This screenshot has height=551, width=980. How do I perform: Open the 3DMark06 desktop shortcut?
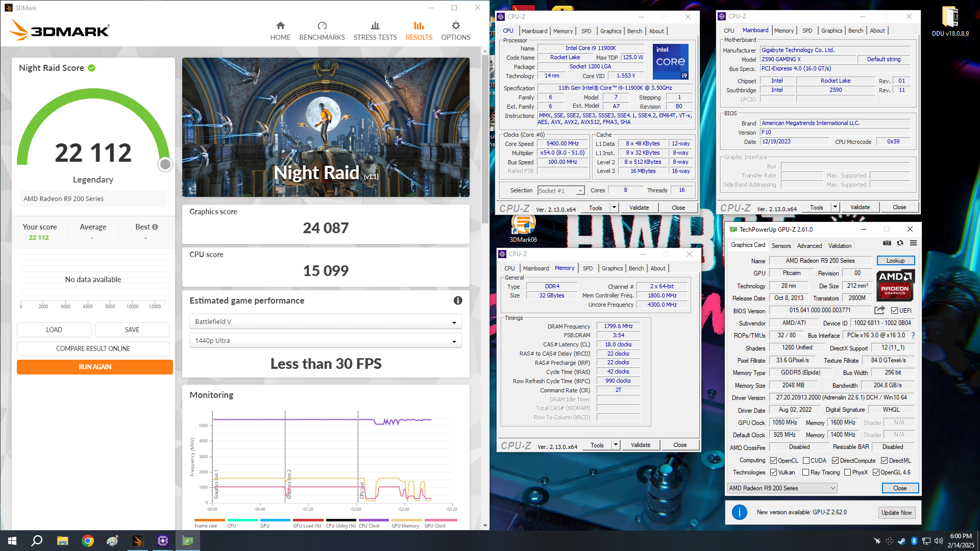click(523, 229)
